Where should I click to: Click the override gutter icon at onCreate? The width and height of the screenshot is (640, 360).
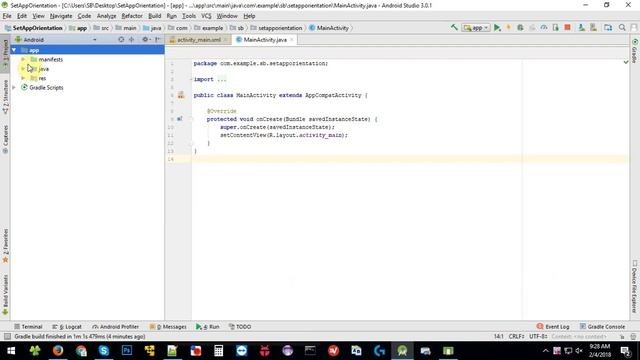point(180,119)
